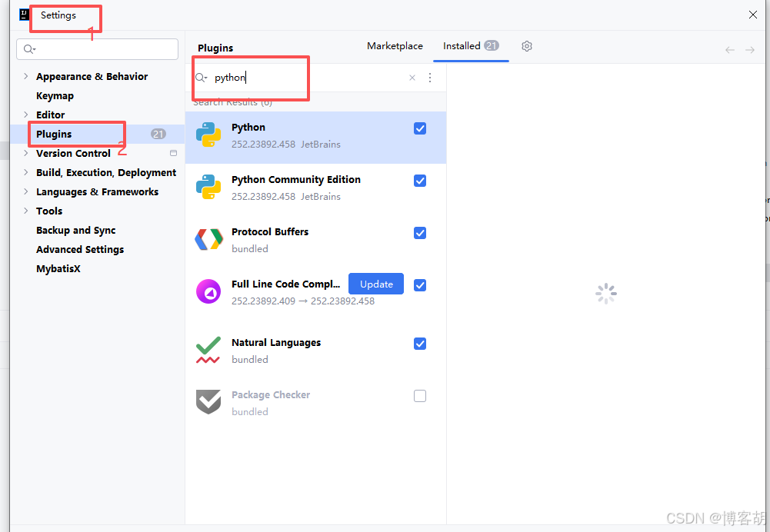This screenshot has height=532, width=770.
Task: Select the Python plugin row
Action: [x=315, y=138]
